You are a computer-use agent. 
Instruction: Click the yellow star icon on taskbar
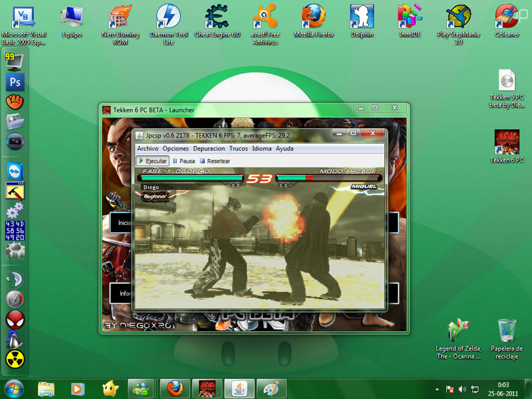[110, 389]
